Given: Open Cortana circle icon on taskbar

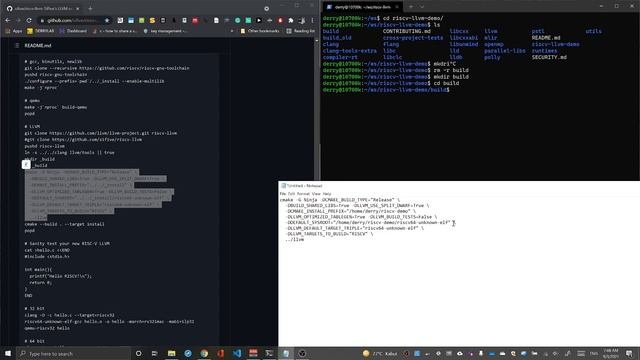Looking at the screenshot, I should coord(138,353).
